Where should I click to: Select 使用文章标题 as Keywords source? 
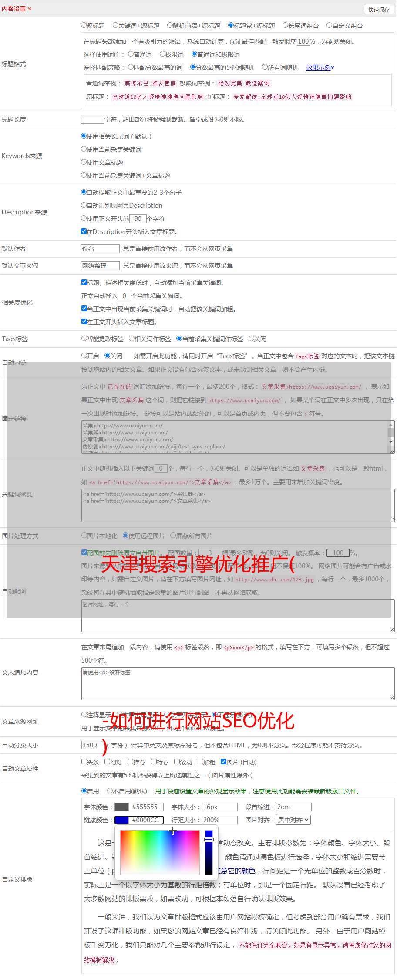tap(84, 162)
